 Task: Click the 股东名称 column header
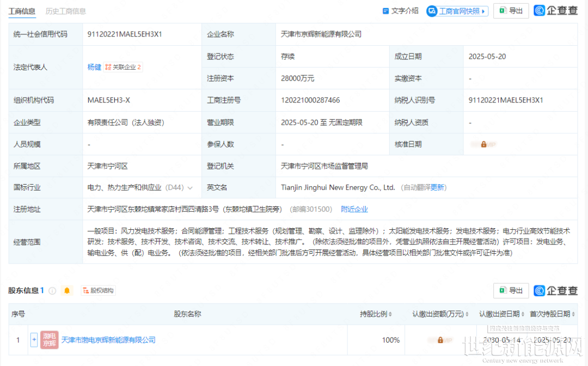click(x=187, y=314)
